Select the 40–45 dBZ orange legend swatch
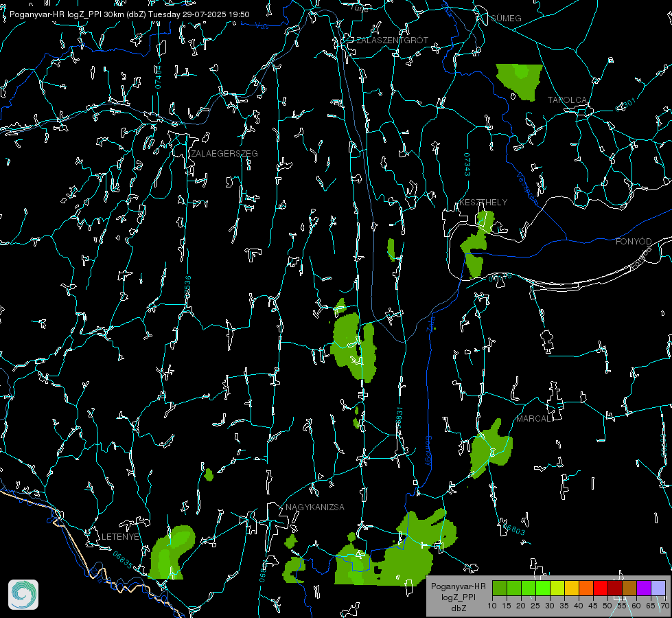Viewport: 672px width, 618px height. 586,588
